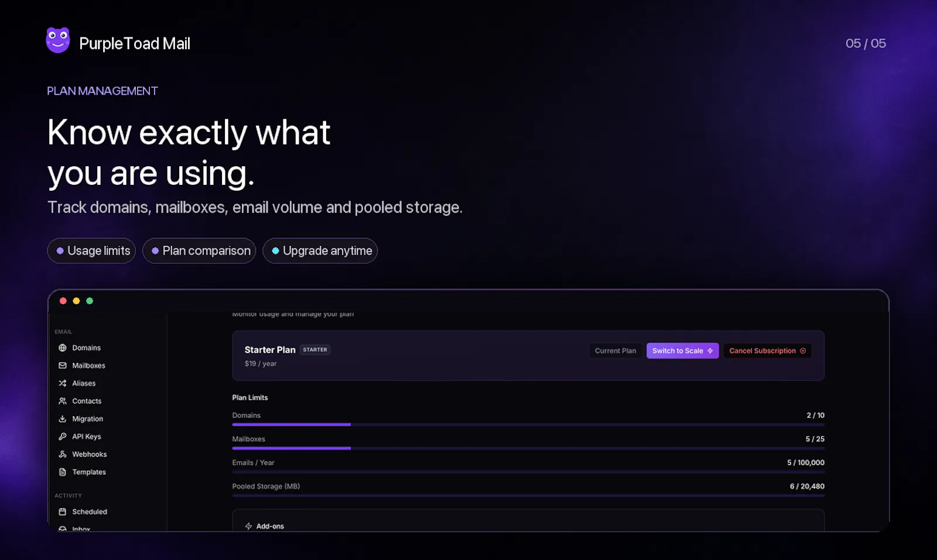Viewport: 937px width, 560px height.
Task: Click the Cancel Subscription button
Action: pyautogui.click(x=767, y=351)
